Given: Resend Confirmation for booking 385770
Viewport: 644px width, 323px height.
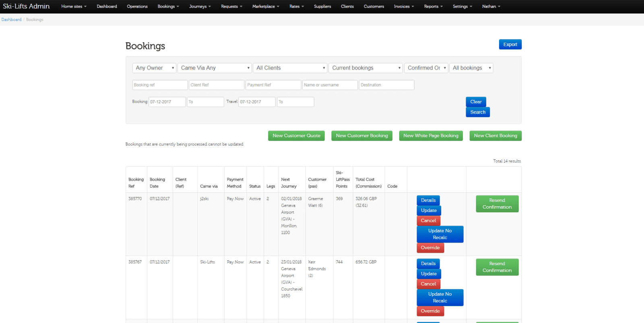Looking at the screenshot, I should [497, 204].
